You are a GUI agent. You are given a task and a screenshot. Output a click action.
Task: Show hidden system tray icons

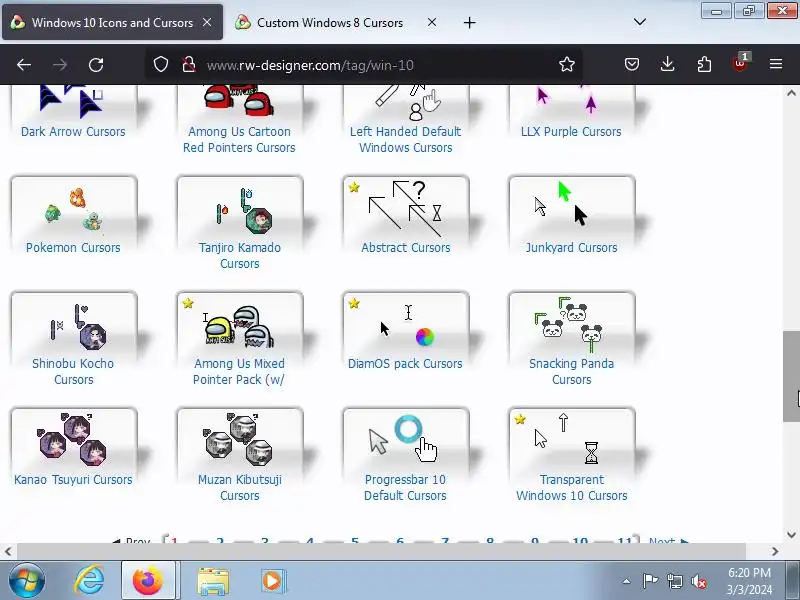click(x=626, y=581)
